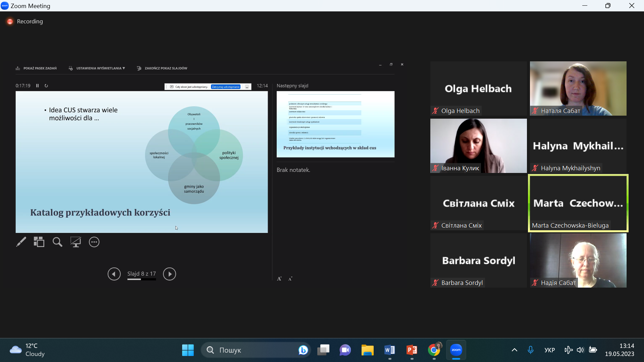Select the pen and laser pointer tool
644x362 pixels.
(21, 242)
